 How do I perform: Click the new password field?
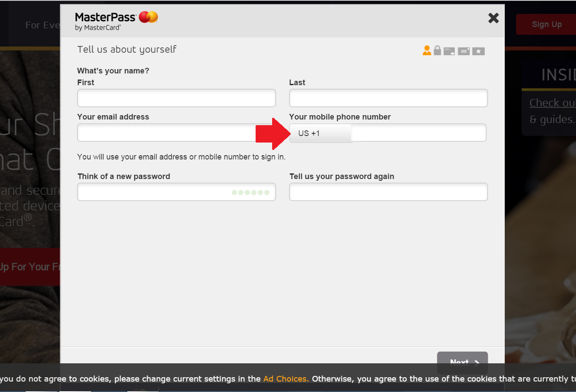176,192
